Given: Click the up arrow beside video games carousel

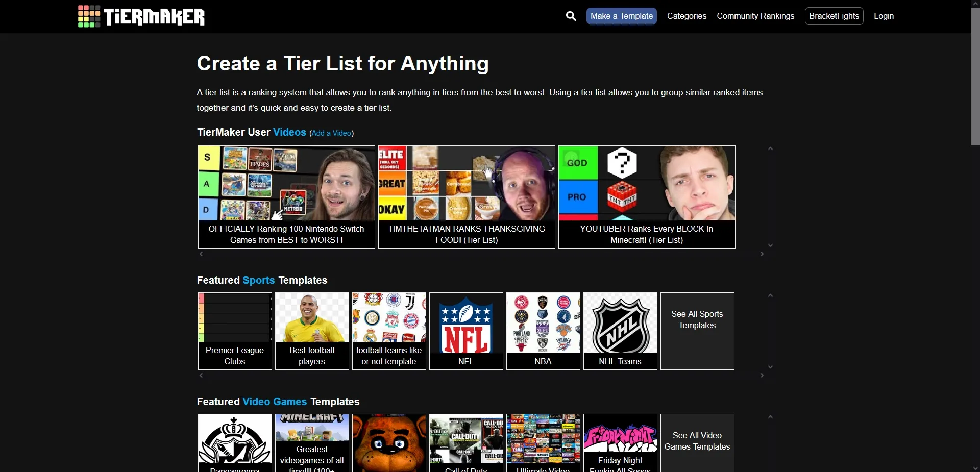Looking at the screenshot, I should click(x=771, y=417).
